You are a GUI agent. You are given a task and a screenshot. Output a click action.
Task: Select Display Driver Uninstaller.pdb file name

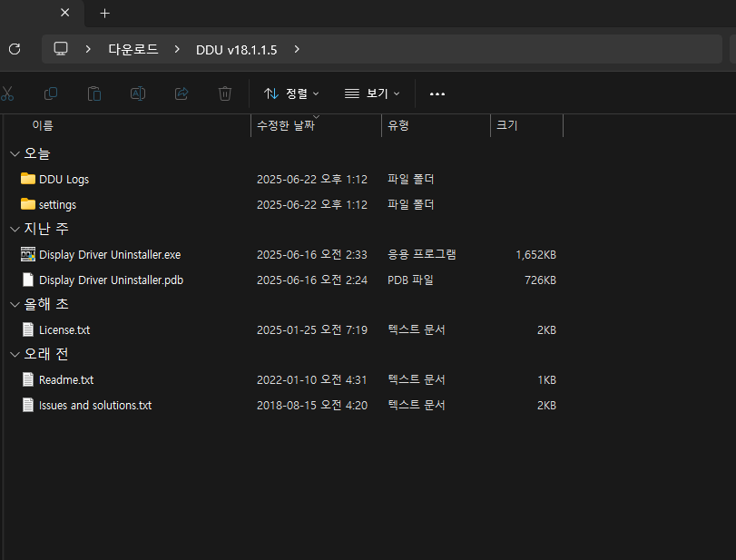click(112, 280)
